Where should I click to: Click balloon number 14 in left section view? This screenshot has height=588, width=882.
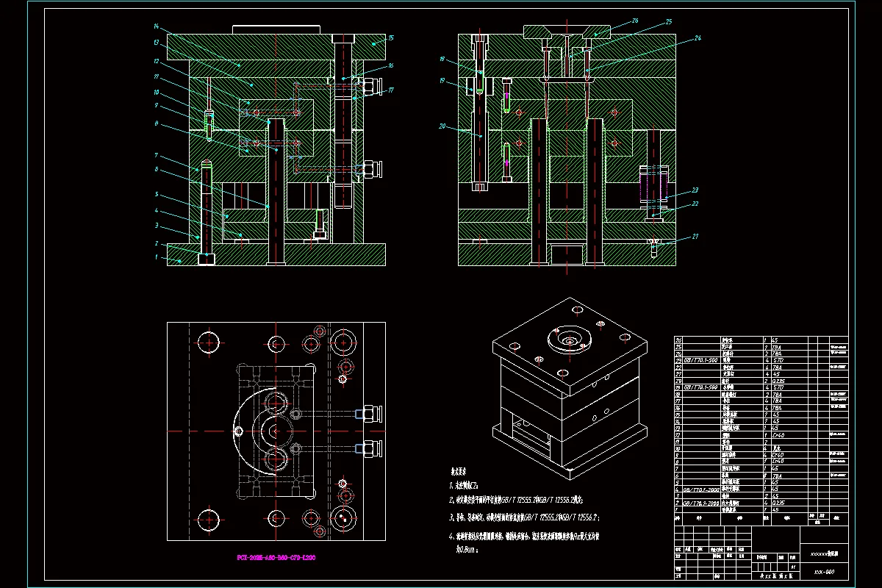pos(156,26)
